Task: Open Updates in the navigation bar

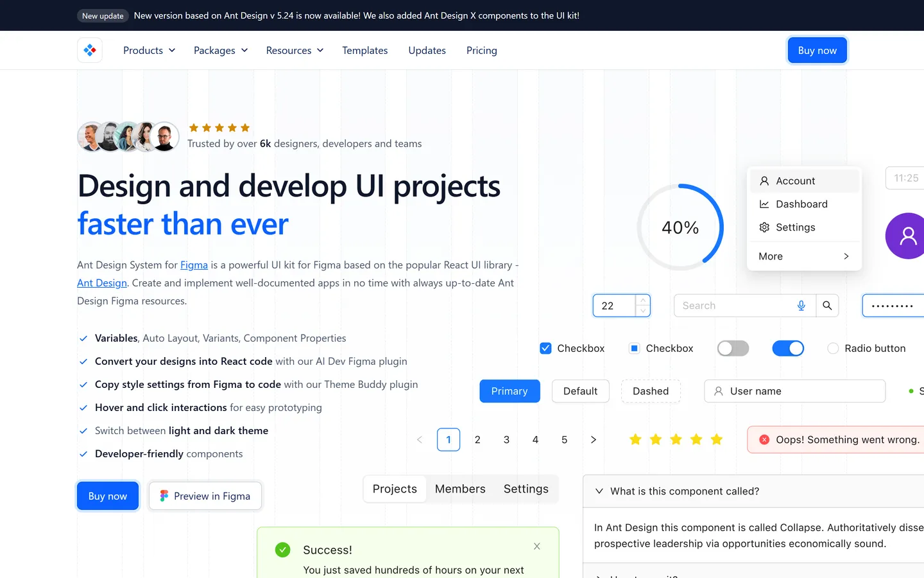Action: pos(427,50)
